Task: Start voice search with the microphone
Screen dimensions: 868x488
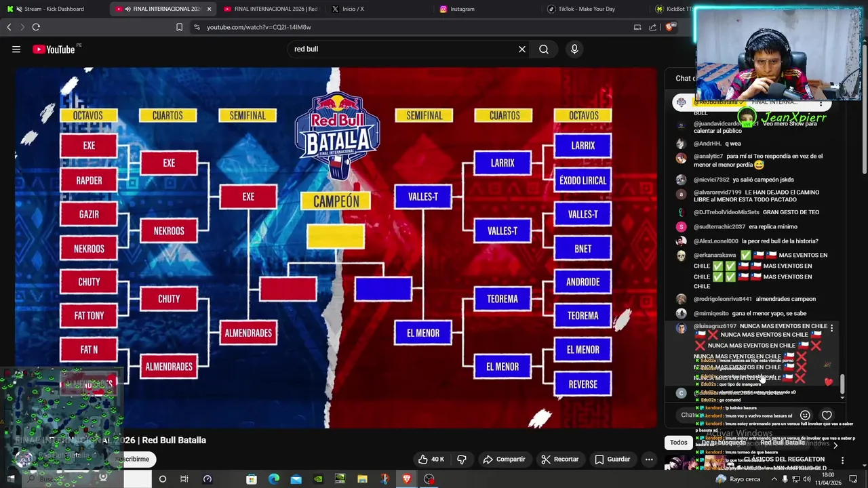Action: click(574, 49)
